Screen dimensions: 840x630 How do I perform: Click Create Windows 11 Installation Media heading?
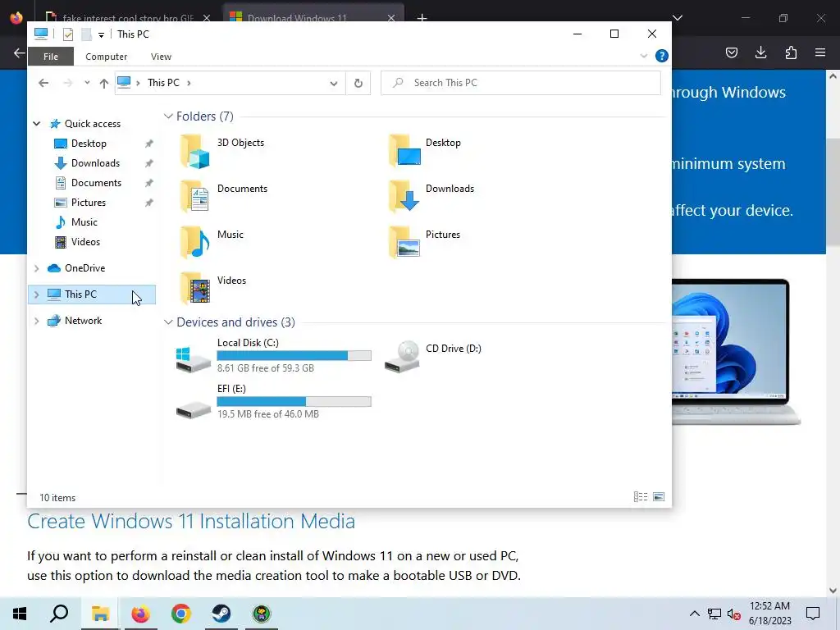click(x=191, y=521)
